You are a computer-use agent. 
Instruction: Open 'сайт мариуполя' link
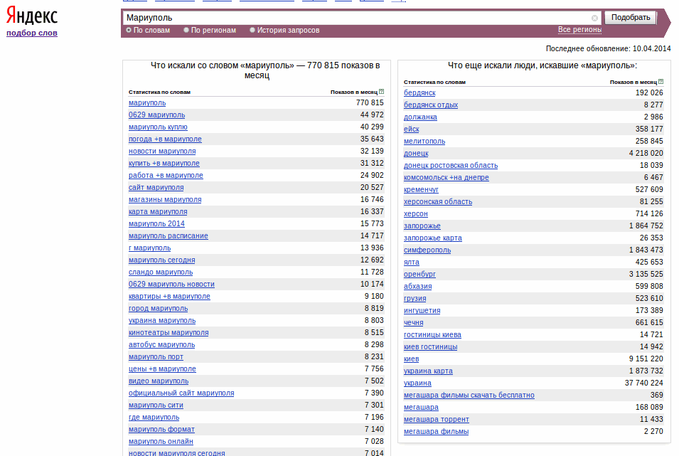[156, 188]
